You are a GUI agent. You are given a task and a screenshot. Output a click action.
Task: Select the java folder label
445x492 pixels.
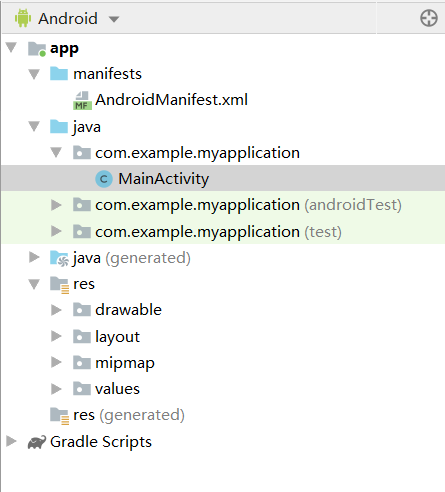tap(87, 127)
